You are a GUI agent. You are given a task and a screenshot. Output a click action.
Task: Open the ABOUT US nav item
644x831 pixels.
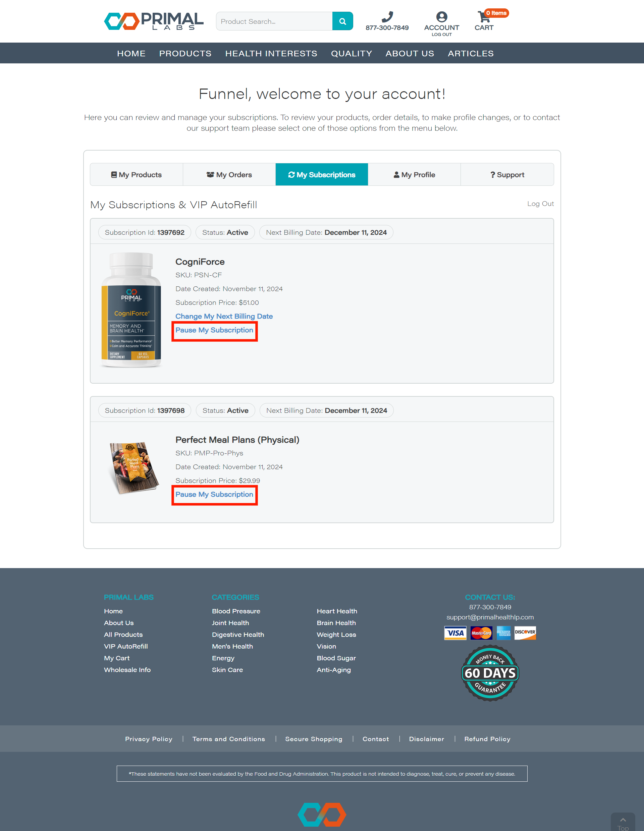(x=410, y=53)
